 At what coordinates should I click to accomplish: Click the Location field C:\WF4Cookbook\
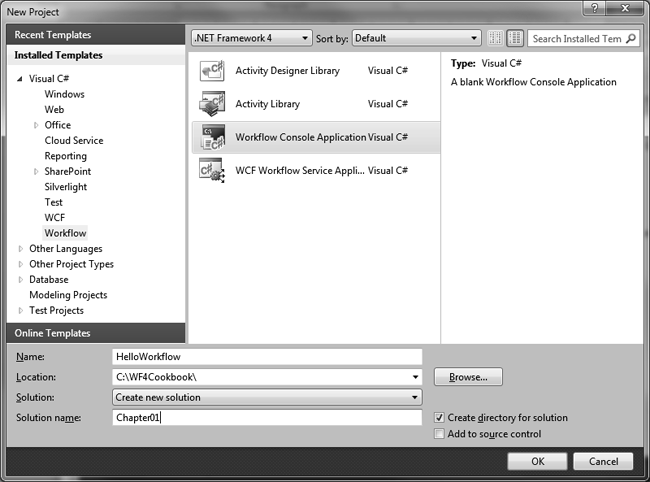[x=267, y=377]
